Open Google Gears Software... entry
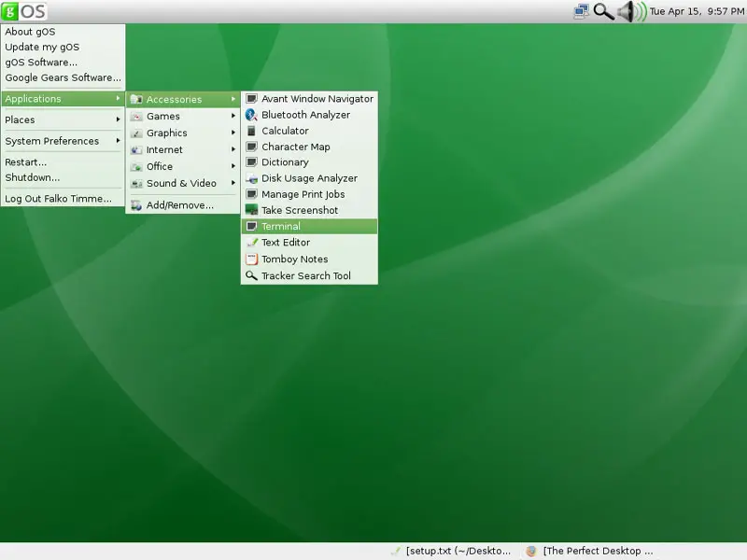Image resolution: width=747 pixels, height=560 pixels. tap(63, 77)
